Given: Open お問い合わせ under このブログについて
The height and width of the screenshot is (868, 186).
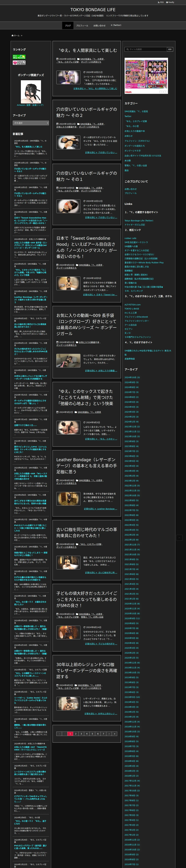Looking at the screenshot, I should coord(131,189).
